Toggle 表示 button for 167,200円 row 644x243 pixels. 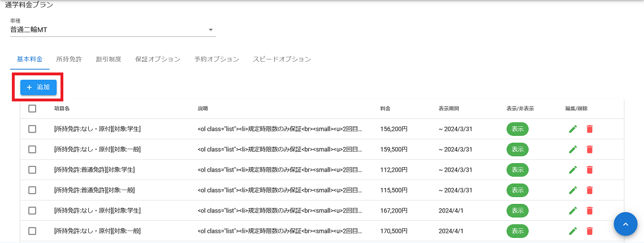(517, 211)
